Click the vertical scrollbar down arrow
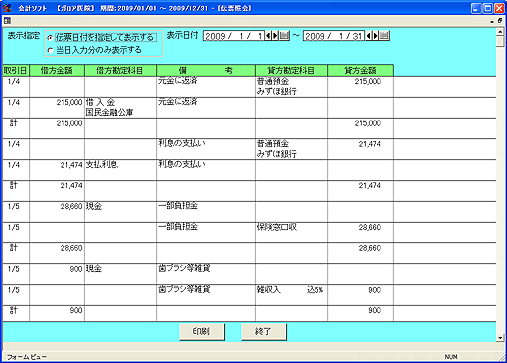507x363 pixels. [500, 338]
